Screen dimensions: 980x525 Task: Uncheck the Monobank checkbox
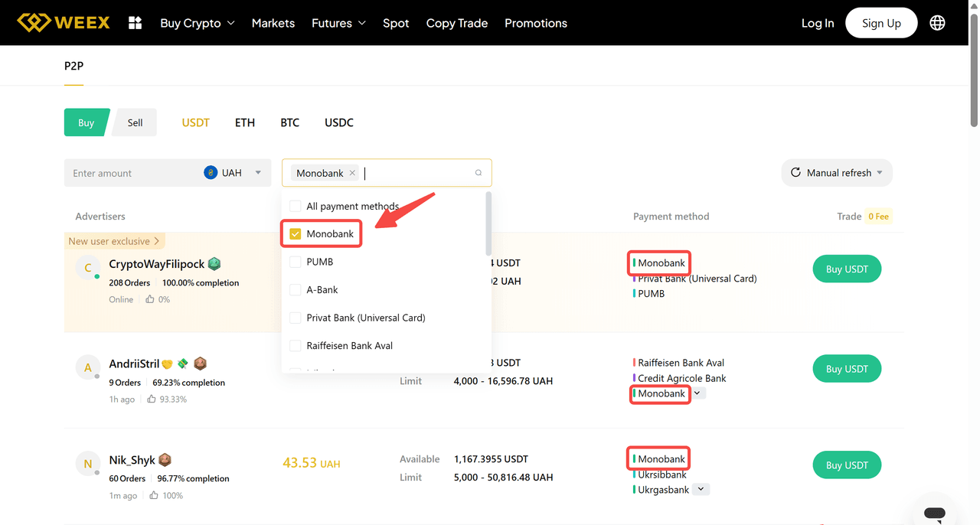296,234
